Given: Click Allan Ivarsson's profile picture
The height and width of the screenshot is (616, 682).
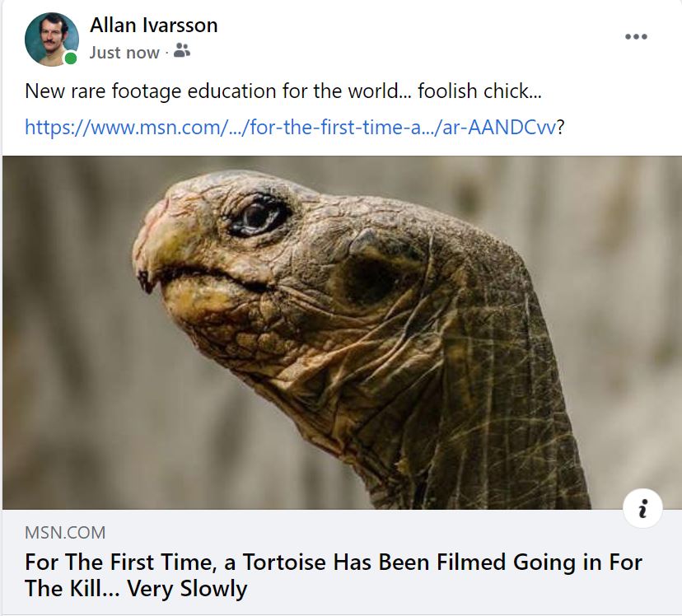Looking at the screenshot, I should click(51, 39).
